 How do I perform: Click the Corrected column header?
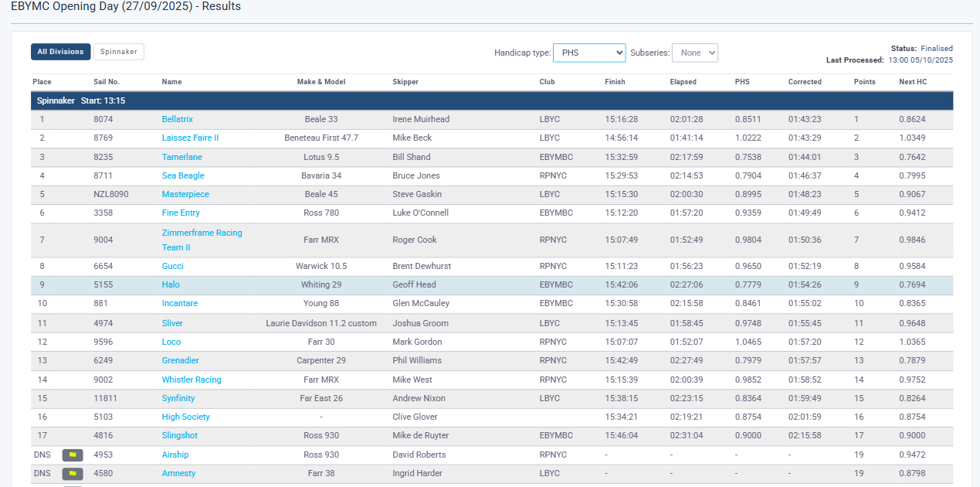pos(805,82)
